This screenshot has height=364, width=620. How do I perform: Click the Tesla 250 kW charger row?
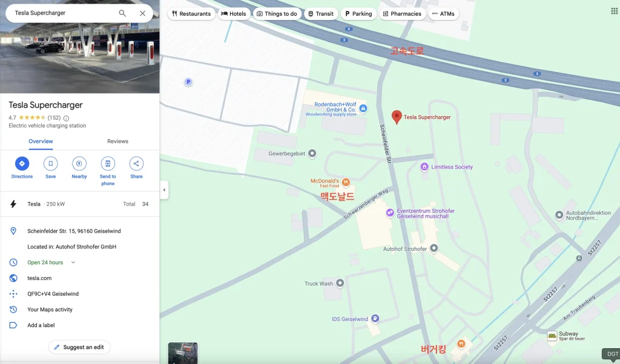click(79, 204)
